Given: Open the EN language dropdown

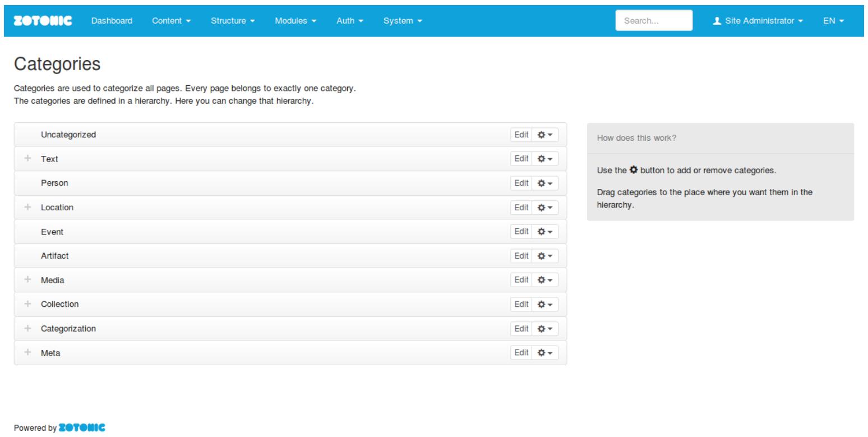Looking at the screenshot, I should 834,21.
